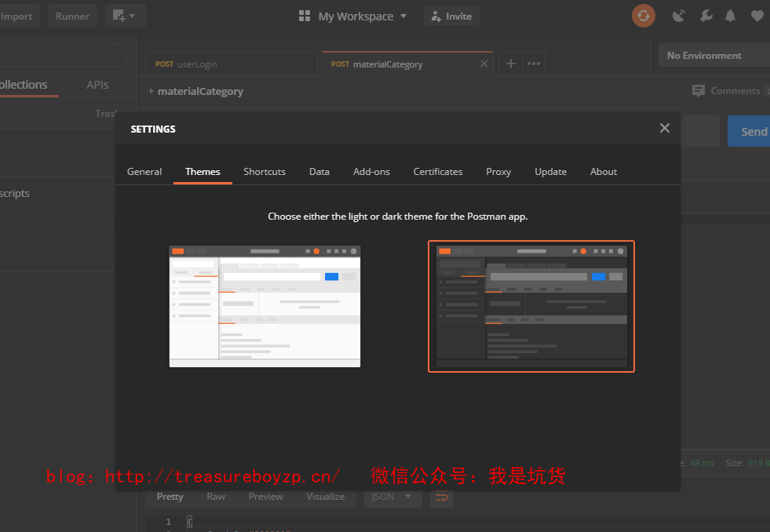Viewport: 770px width, 532px height.
Task: Click the Trash link in sidebar
Action: pyautogui.click(x=107, y=113)
